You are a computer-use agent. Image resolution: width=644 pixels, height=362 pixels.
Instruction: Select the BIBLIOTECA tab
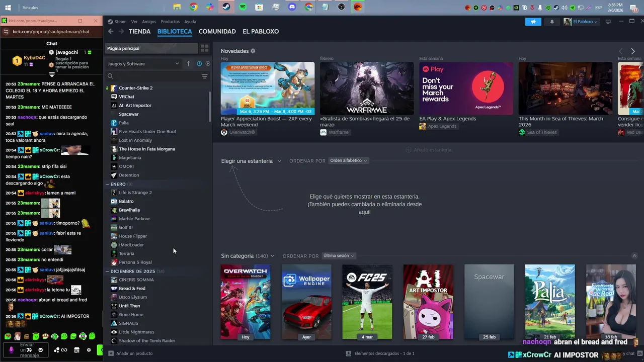175,31
